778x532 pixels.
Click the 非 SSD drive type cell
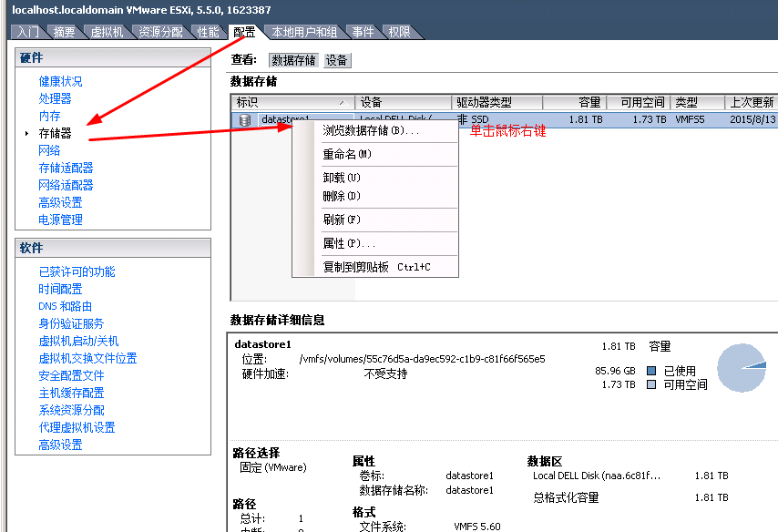(x=473, y=119)
